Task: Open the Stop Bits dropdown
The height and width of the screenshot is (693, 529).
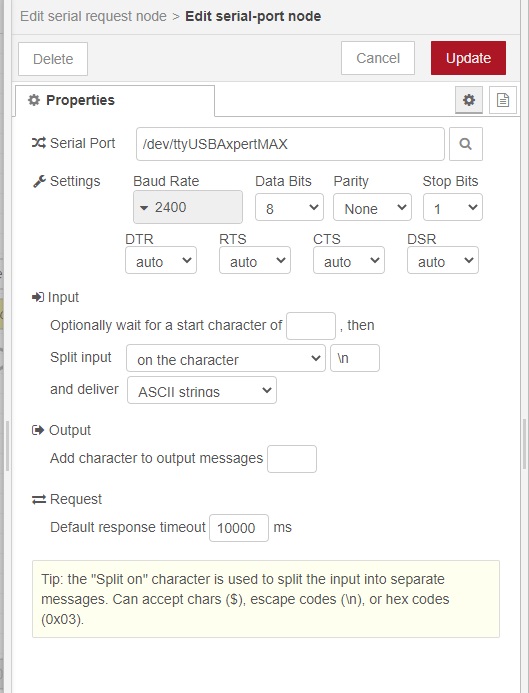Action: [x=453, y=207]
